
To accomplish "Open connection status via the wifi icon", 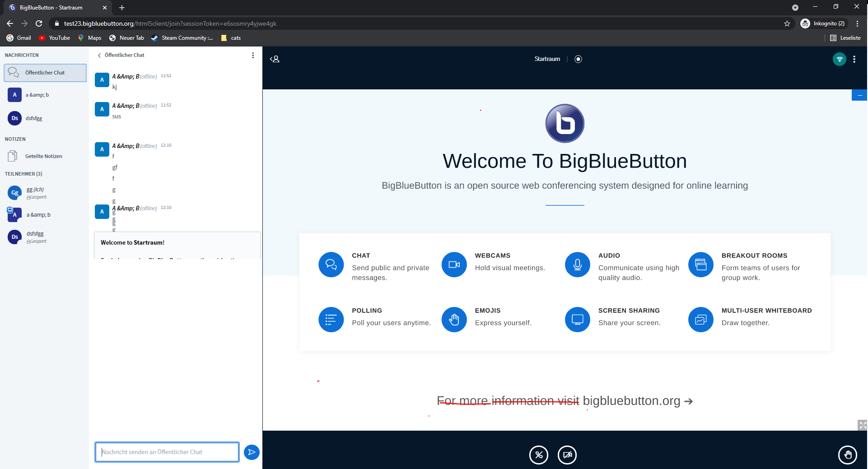I will (839, 59).
